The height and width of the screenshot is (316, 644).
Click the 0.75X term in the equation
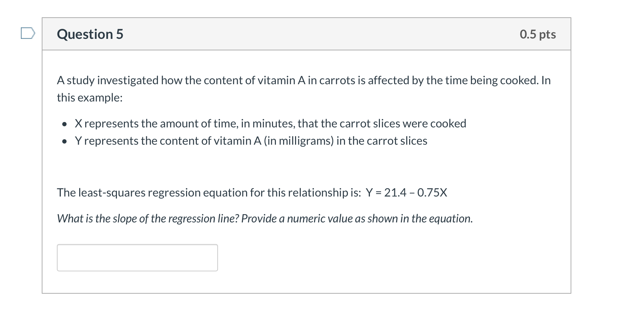pyautogui.click(x=432, y=193)
